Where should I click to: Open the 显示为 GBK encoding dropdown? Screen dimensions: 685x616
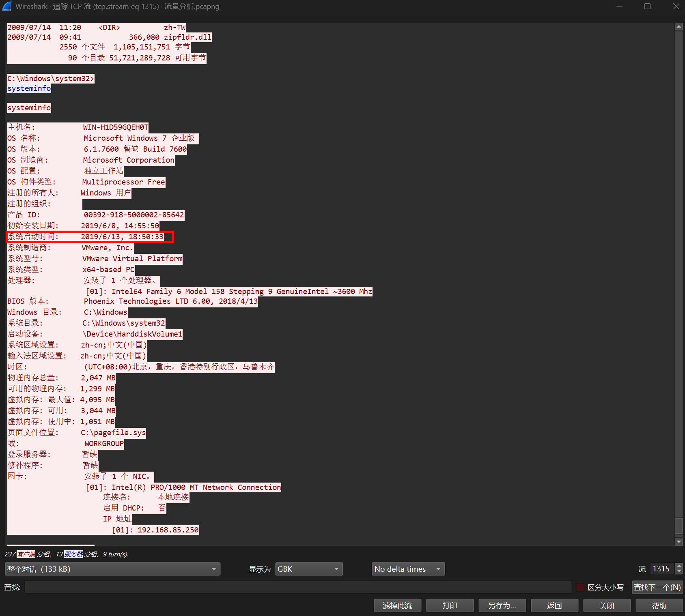[x=309, y=569]
